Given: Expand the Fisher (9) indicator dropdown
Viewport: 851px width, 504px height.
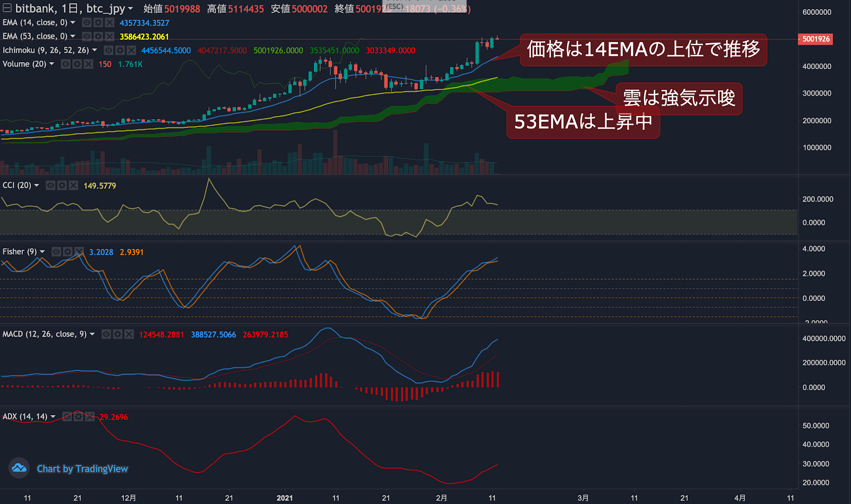Looking at the screenshot, I should coord(42,251).
